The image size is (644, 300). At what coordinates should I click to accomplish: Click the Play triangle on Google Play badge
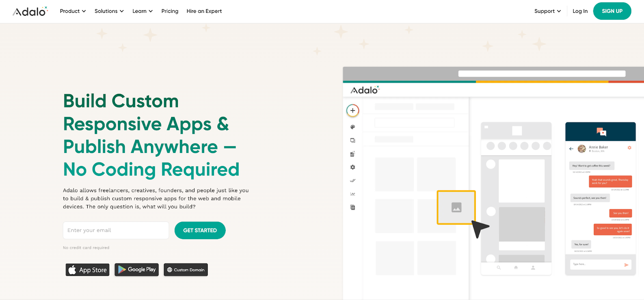click(x=122, y=269)
